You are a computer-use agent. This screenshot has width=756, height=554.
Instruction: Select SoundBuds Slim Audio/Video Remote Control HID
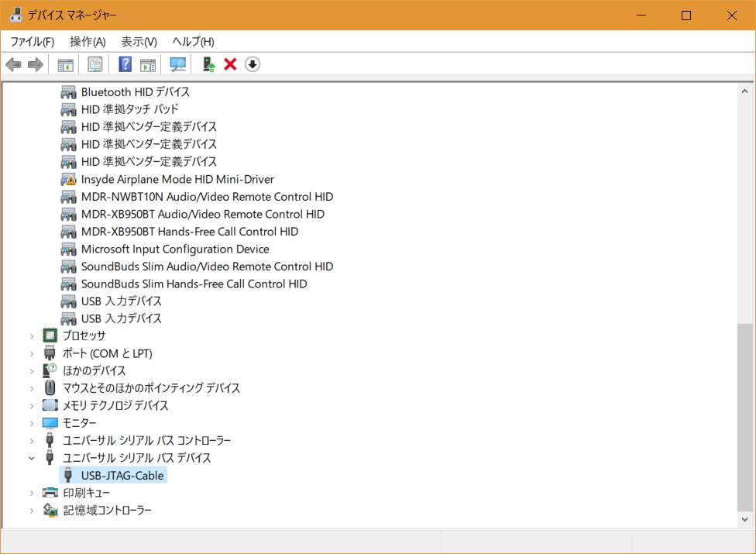click(207, 267)
